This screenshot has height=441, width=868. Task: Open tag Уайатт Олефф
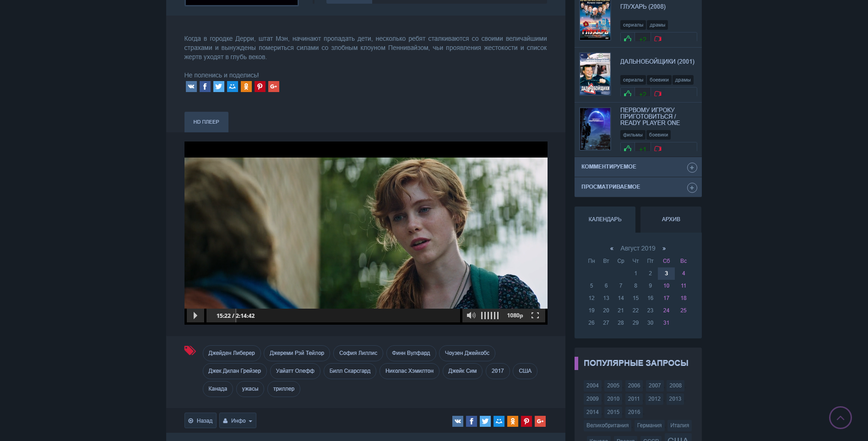(295, 371)
